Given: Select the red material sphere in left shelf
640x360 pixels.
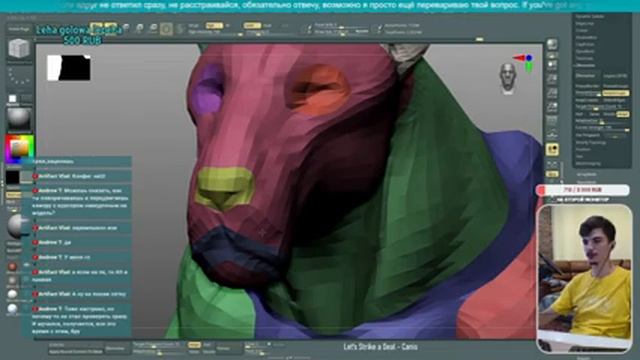Looking at the screenshot, I should (x=12, y=267).
